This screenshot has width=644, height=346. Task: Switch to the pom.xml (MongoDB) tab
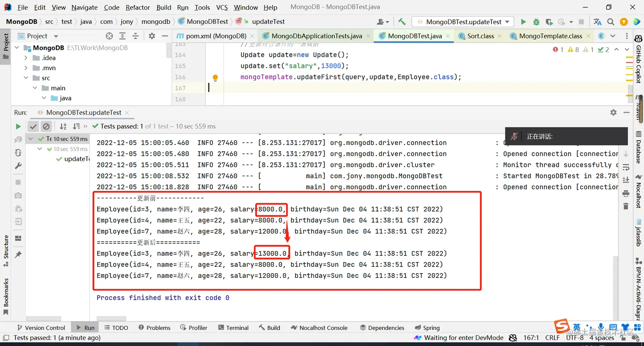(216, 36)
